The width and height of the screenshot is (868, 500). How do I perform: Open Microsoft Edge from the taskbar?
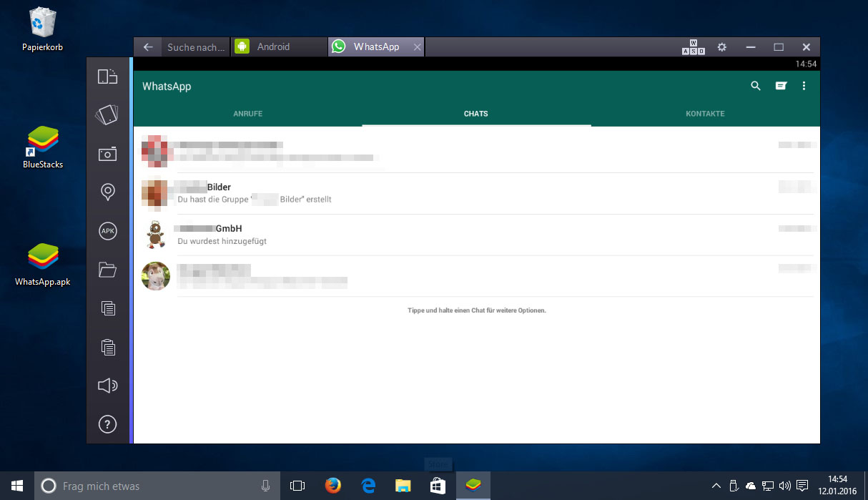[x=368, y=486]
